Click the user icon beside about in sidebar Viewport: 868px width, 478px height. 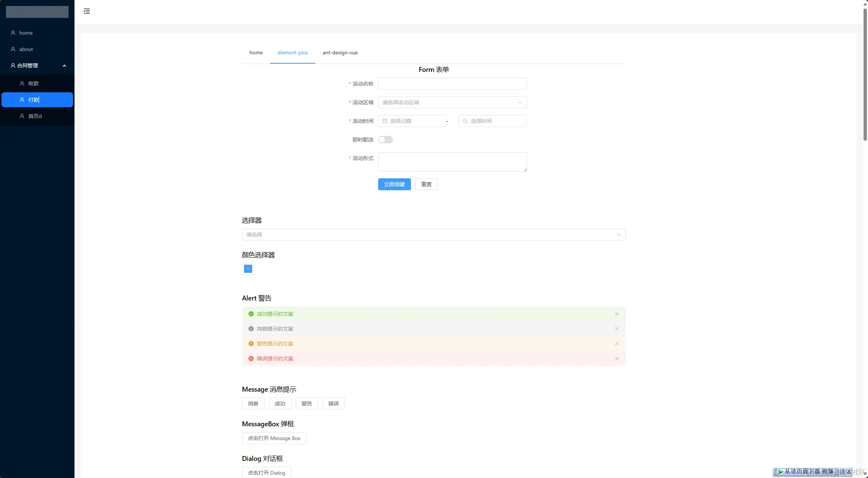click(13, 49)
